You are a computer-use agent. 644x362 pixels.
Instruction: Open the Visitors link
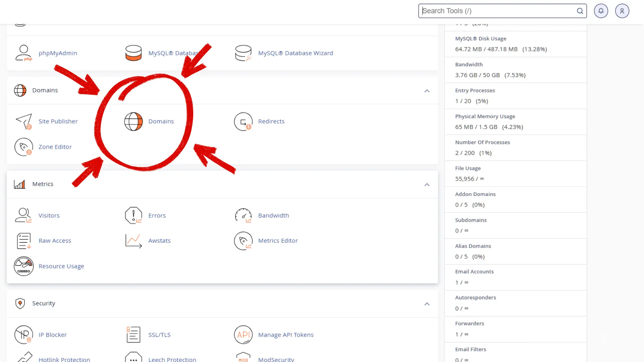49,216
